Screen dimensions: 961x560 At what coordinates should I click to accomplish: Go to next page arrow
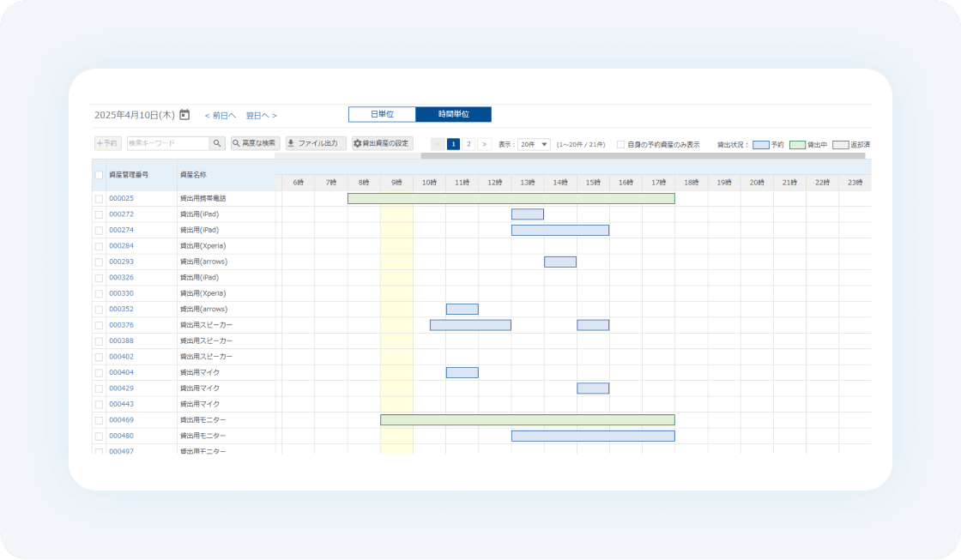tap(484, 144)
